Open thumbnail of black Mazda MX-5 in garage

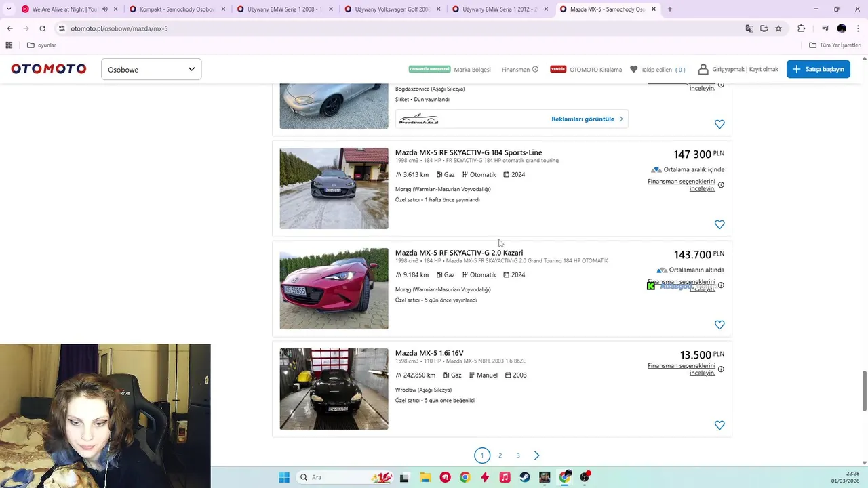click(334, 389)
